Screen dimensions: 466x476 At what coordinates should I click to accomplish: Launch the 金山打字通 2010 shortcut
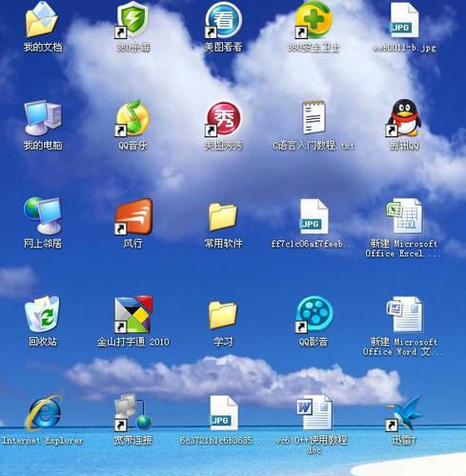(133, 314)
